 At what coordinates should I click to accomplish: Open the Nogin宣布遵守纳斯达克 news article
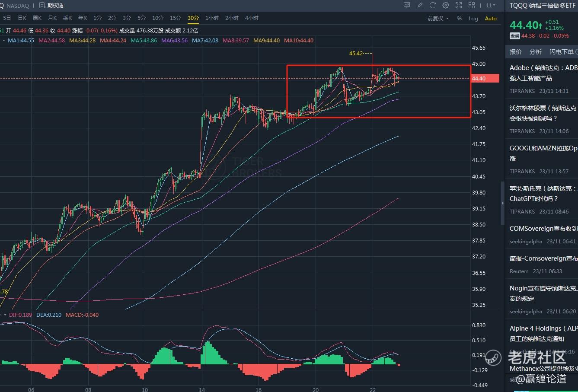click(x=542, y=300)
